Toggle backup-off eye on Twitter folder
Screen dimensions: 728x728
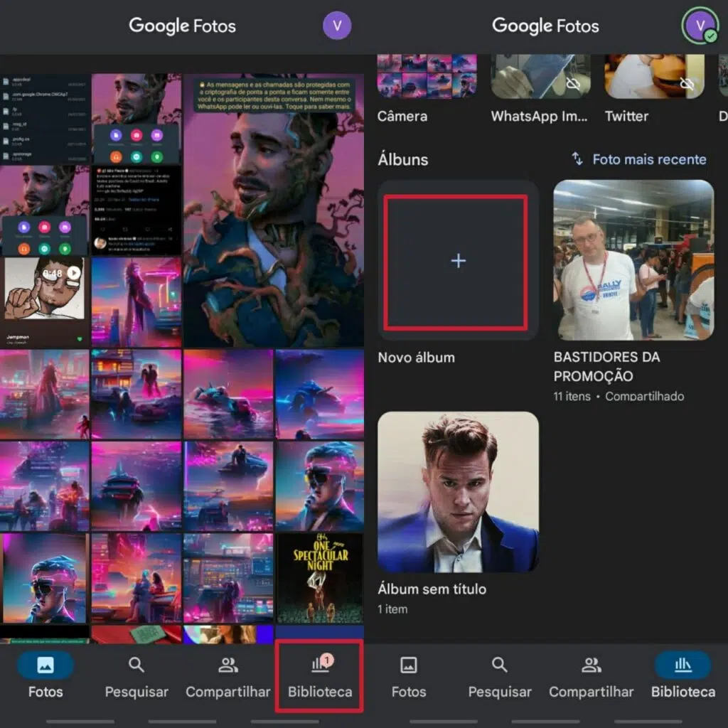pos(687,84)
